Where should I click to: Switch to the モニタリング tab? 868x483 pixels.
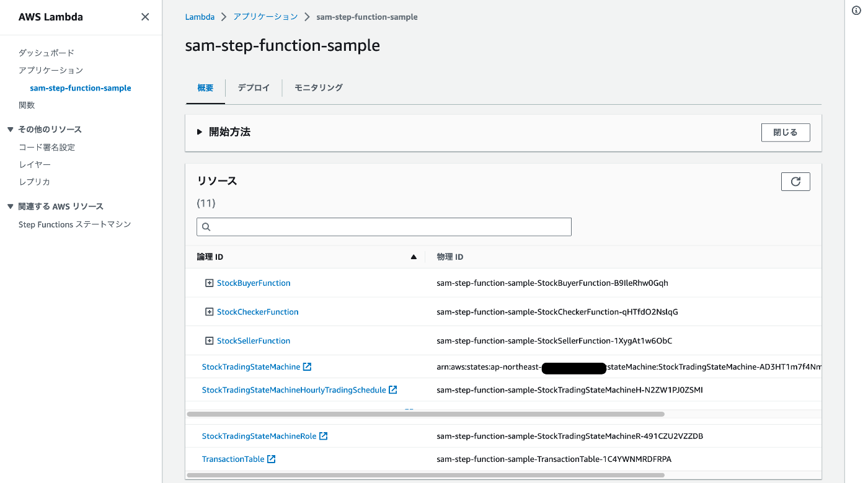point(319,88)
